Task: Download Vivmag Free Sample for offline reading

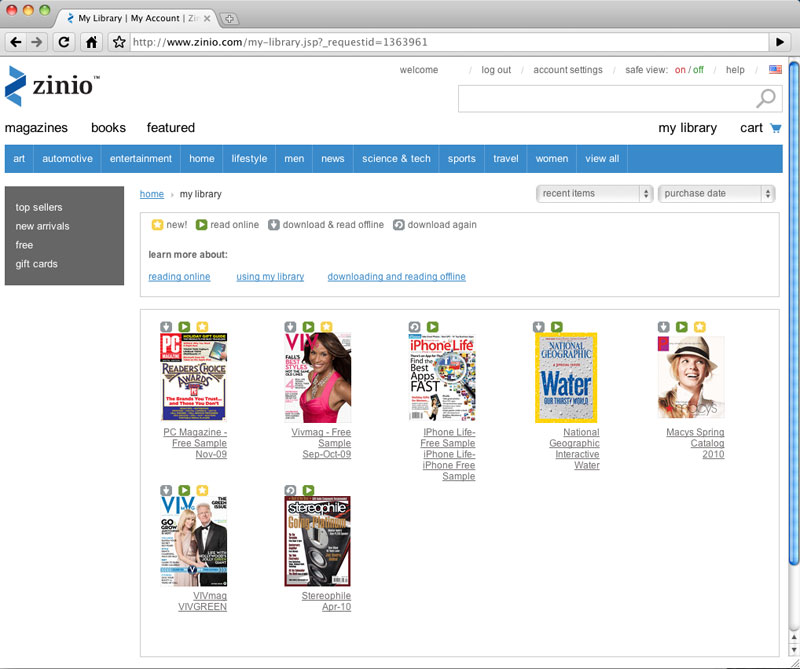Action: point(290,327)
